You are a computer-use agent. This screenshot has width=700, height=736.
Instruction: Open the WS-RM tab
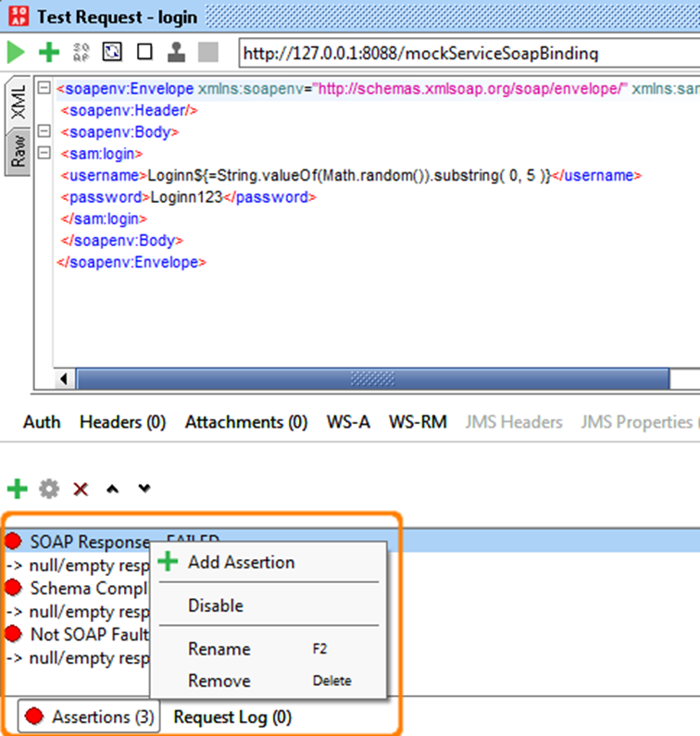point(418,422)
